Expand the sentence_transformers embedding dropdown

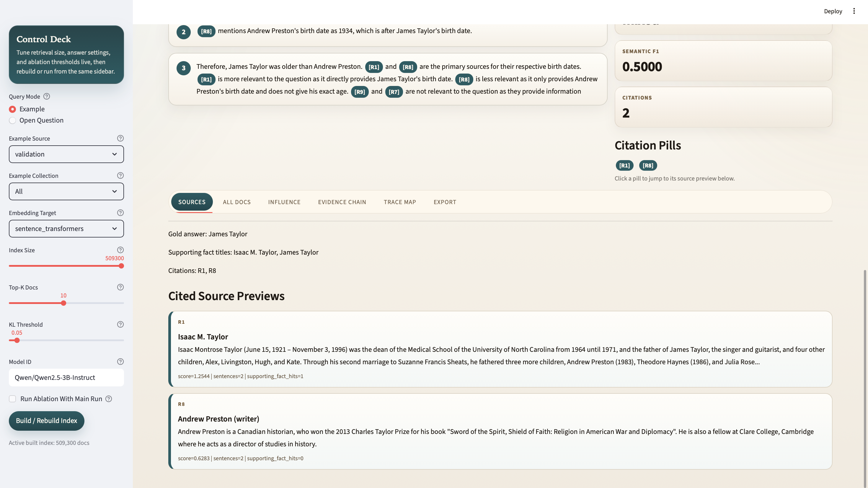(x=66, y=229)
